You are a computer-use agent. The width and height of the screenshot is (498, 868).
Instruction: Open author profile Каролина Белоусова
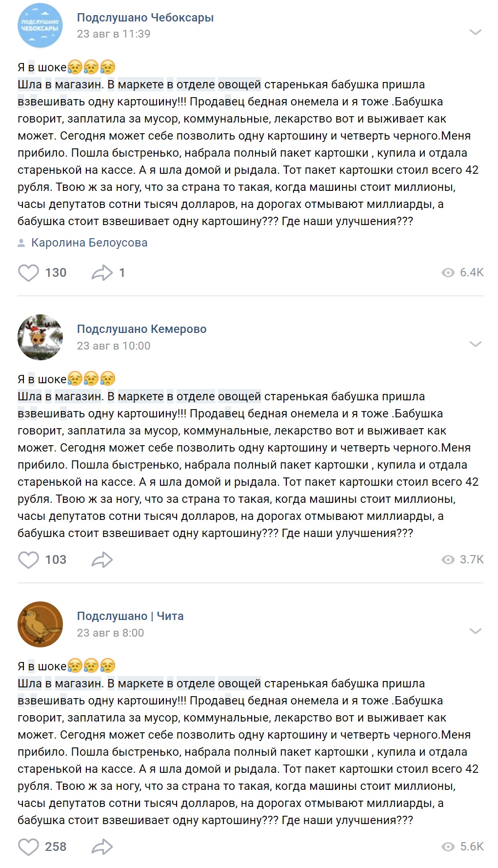89,243
